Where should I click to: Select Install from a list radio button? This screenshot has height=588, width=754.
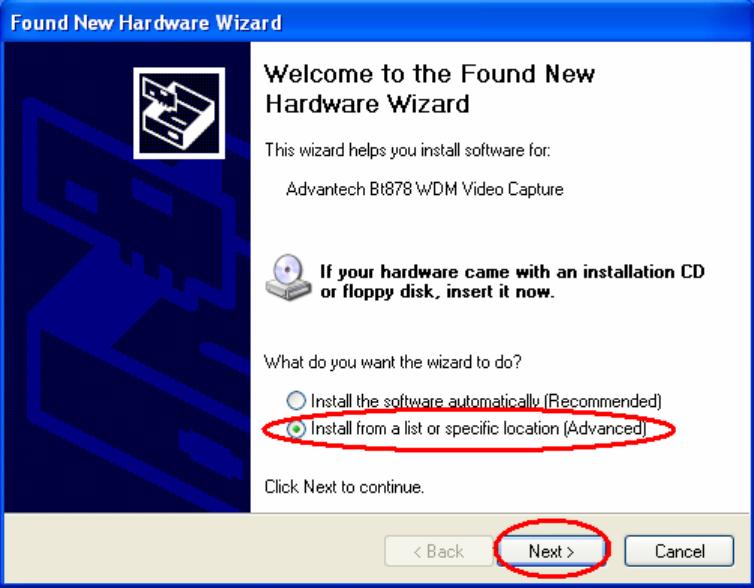coord(296,428)
